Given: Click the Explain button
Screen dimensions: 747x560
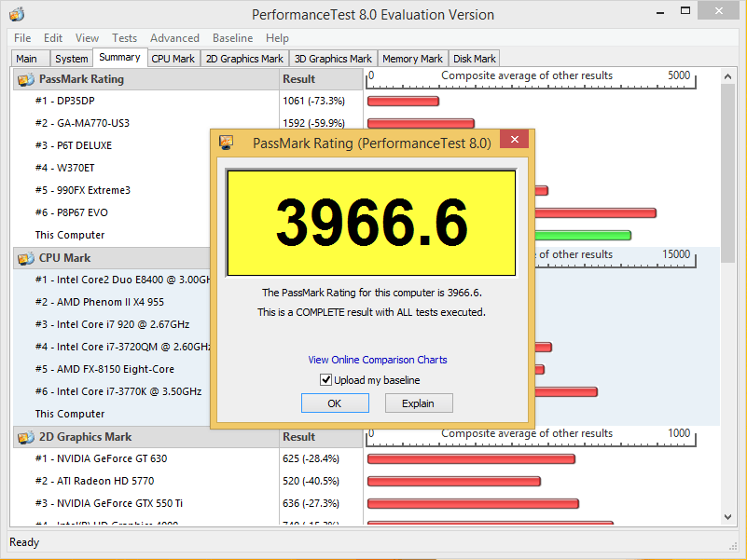Looking at the screenshot, I should point(419,403).
